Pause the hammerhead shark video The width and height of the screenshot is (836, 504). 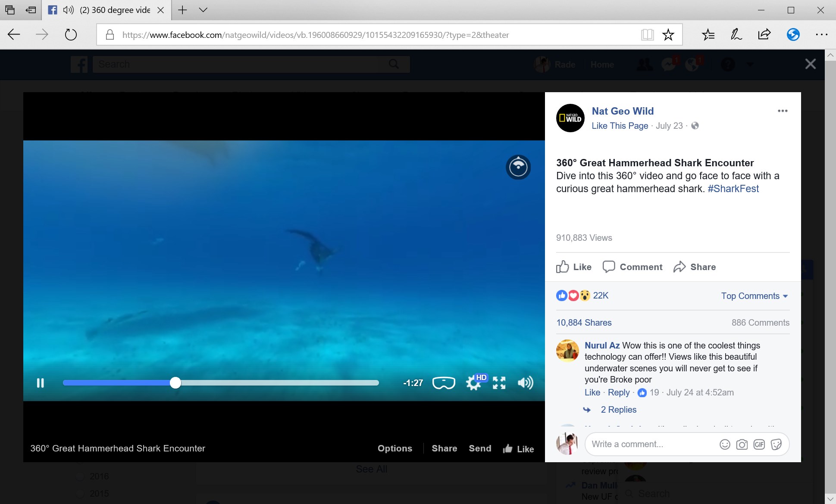pyautogui.click(x=41, y=383)
